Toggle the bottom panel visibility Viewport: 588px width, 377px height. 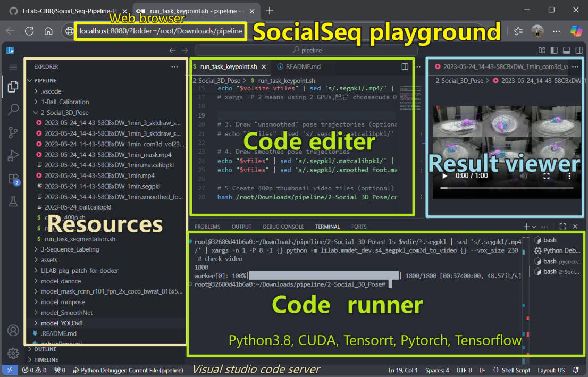[566, 50]
